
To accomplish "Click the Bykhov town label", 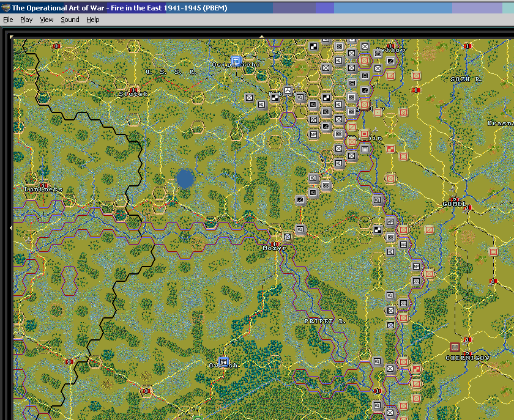I will click(x=390, y=51).
